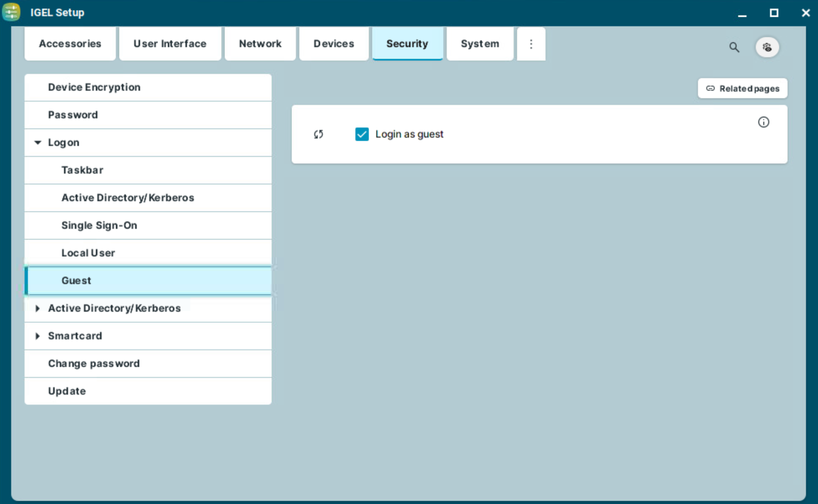Open the Taskbar logon settings
Image resolution: width=818 pixels, height=504 pixels.
coord(82,170)
